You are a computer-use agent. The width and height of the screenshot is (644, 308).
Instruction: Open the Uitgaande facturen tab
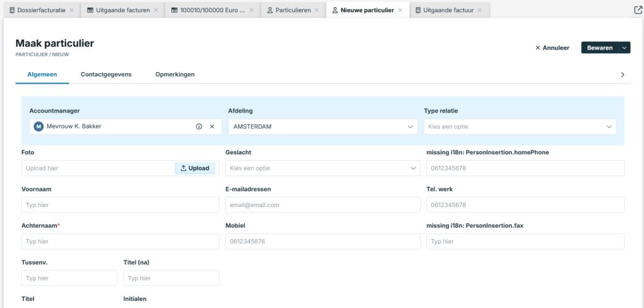(x=122, y=10)
